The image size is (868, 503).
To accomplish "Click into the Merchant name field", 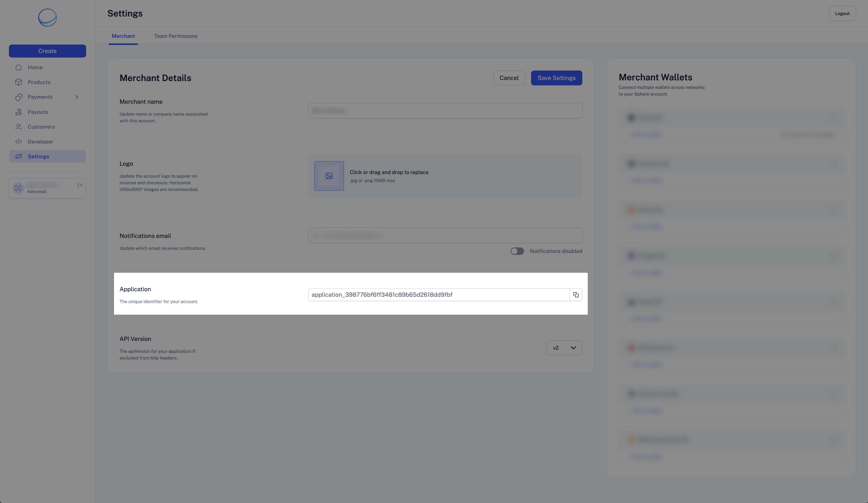I will tap(445, 111).
